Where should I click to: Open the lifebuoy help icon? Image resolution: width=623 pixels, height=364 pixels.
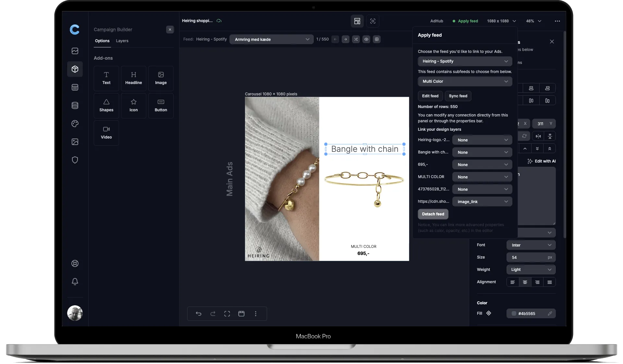coord(75,263)
